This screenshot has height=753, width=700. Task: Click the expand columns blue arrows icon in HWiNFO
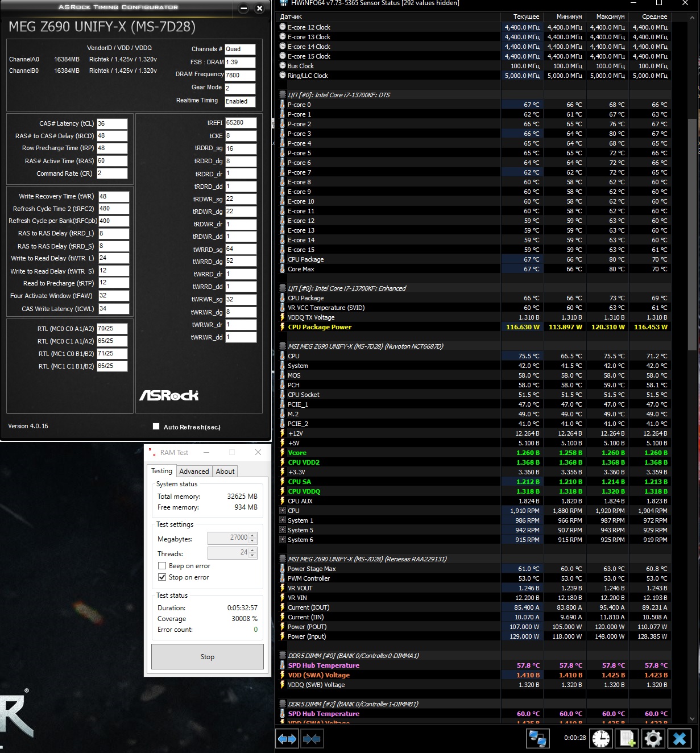287,739
